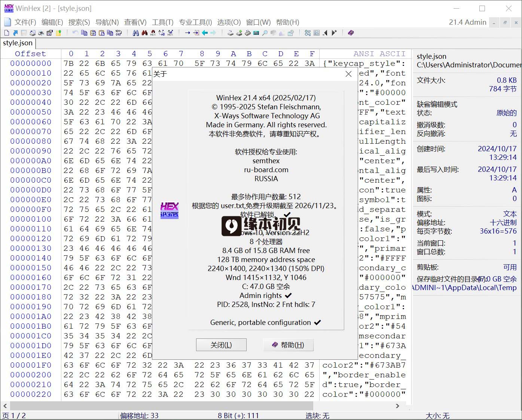Click the greyed Save floppy disk icon
This screenshot has height=420, width=522.
[x=24, y=33]
